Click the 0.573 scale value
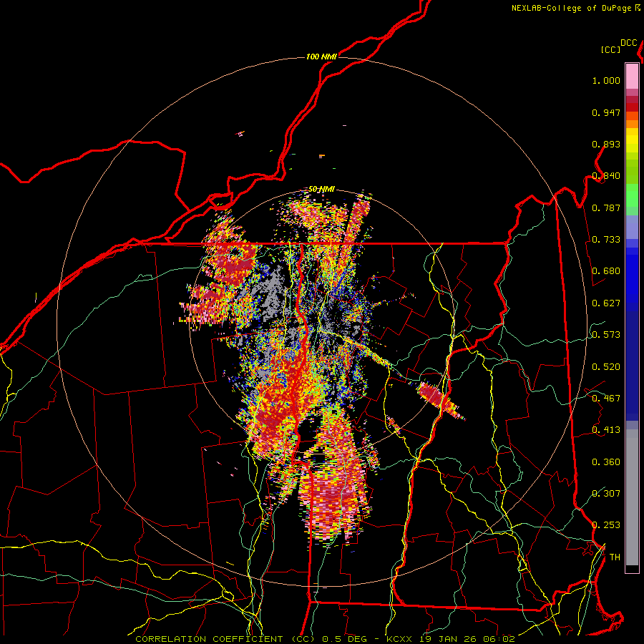Image resolution: width=644 pixels, height=644 pixels. 606,335
